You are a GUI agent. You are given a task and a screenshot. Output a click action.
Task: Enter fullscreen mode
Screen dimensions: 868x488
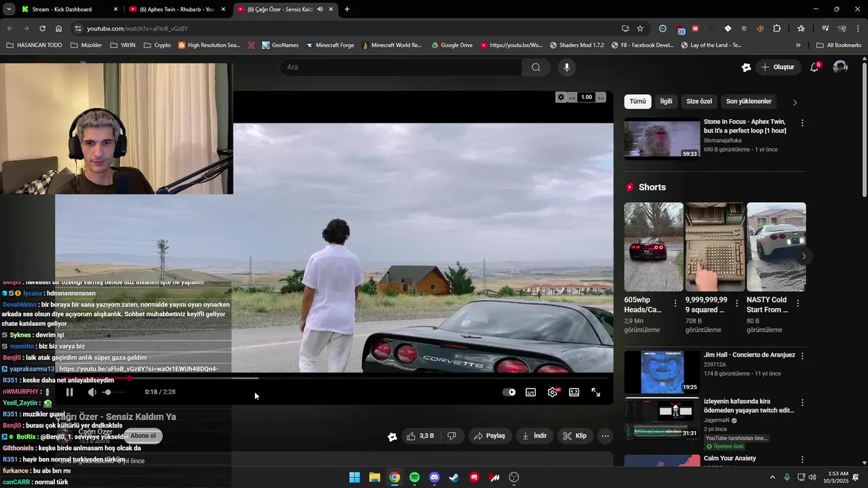tap(596, 392)
